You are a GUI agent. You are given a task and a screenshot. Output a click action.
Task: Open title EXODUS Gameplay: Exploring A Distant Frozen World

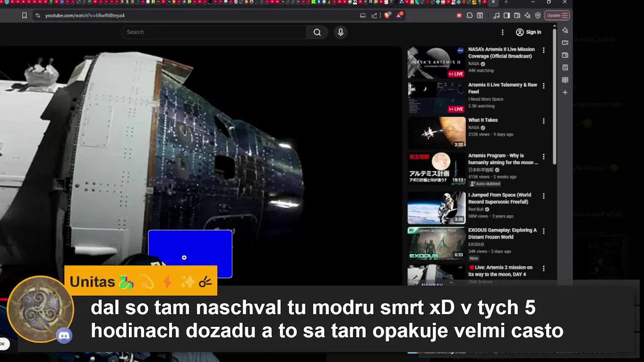tap(503, 233)
